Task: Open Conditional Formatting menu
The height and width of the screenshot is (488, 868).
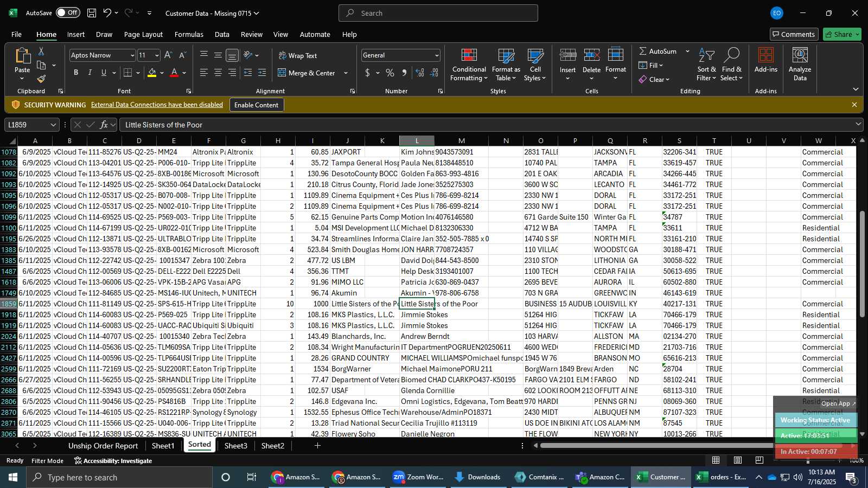Action: tap(469, 65)
